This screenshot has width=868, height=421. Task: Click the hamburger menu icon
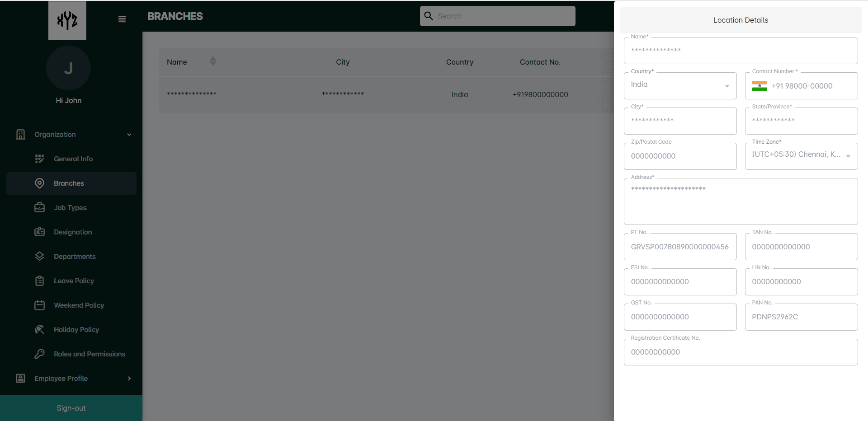(122, 19)
